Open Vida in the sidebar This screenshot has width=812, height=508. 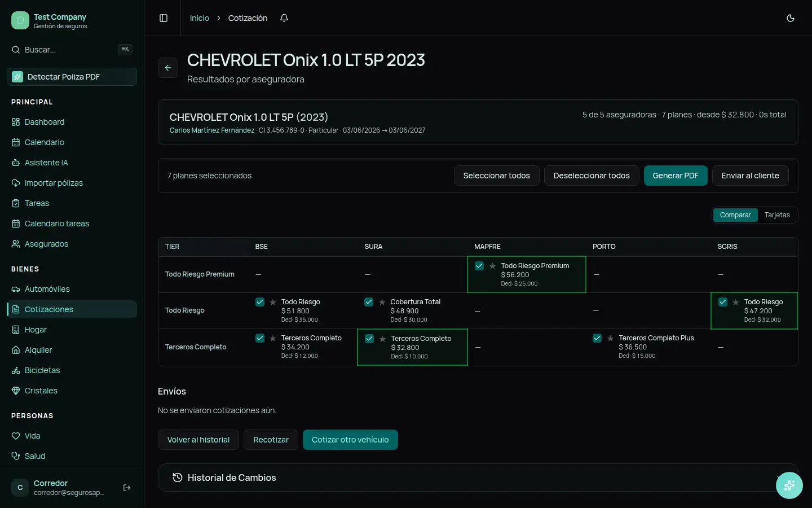pos(72,436)
